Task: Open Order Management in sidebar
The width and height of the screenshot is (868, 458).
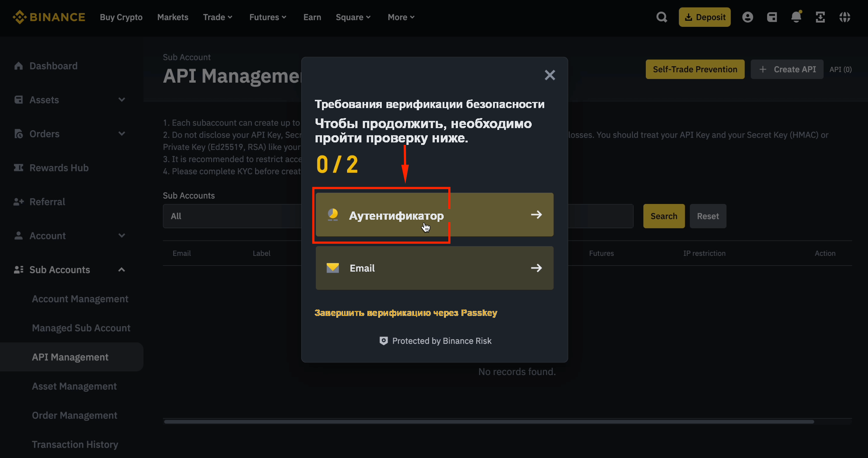Action: (74, 415)
